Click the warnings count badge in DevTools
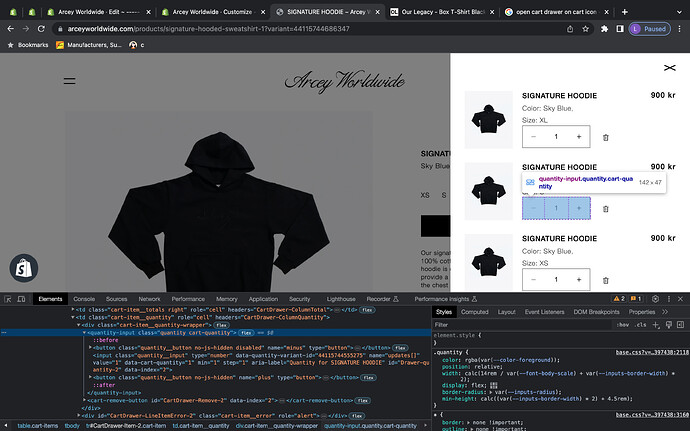 pos(619,299)
